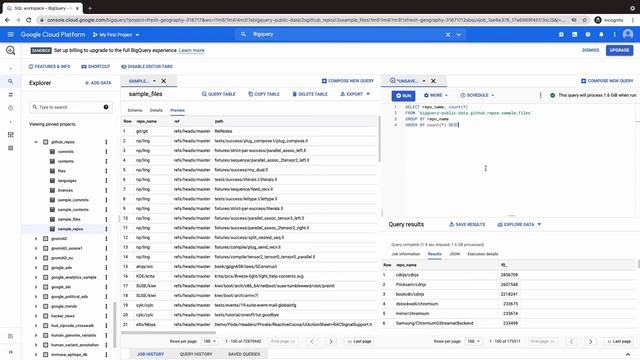Screen dimensions: 640x360
Task: Open the Job information tab
Action: pos(406,254)
